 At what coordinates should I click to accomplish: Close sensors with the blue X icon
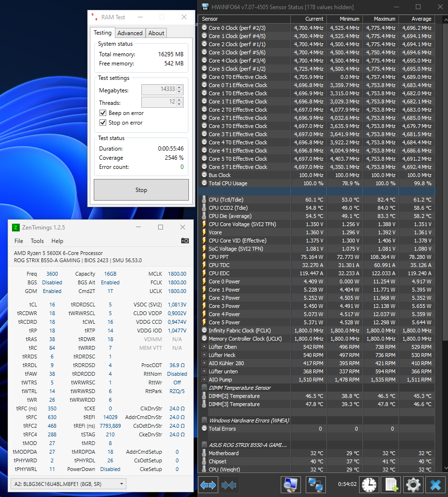436,485
